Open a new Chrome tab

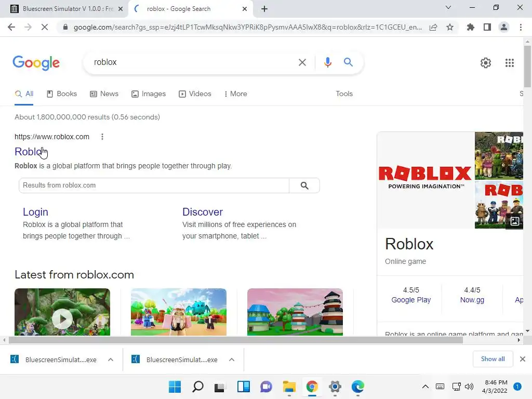[x=264, y=9]
